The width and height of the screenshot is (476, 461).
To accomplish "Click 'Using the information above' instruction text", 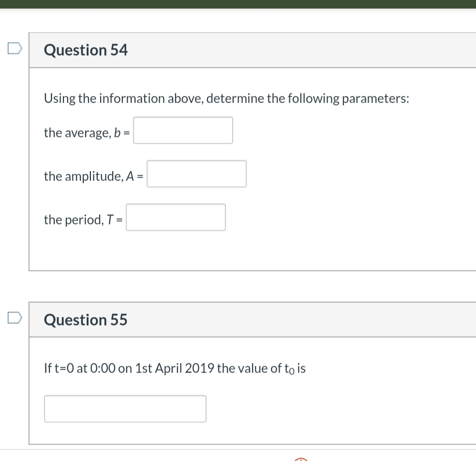I will pyautogui.click(x=226, y=99).
